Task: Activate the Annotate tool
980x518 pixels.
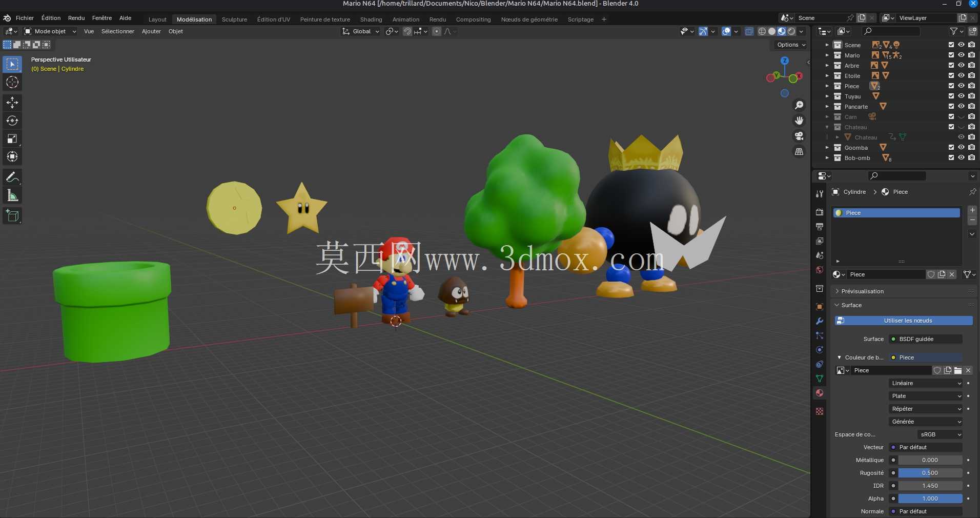Action: pyautogui.click(x=12, y=177)
